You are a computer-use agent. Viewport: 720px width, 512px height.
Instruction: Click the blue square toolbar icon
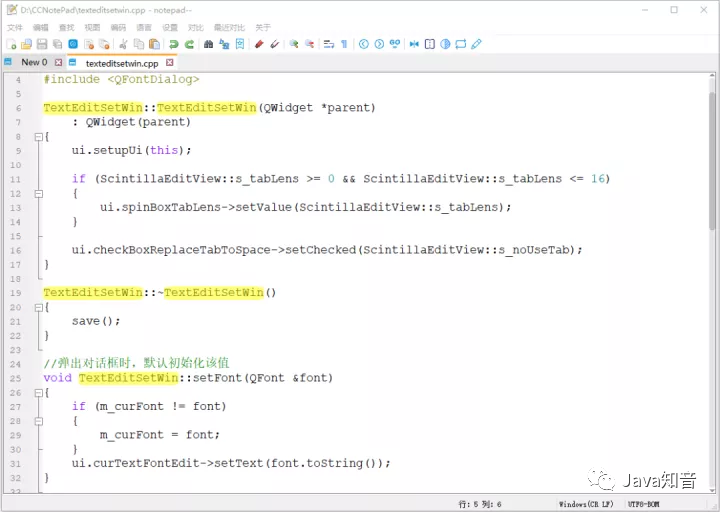(73, 44)
